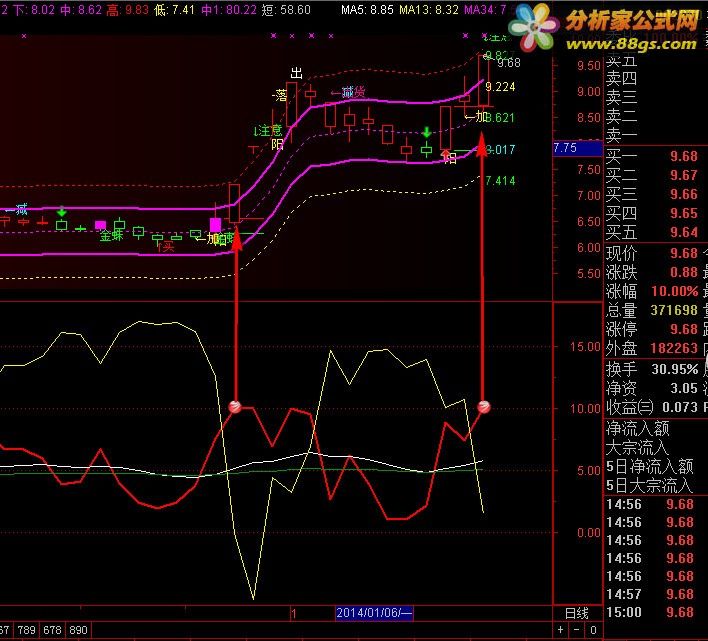
Task: Select the 大宗流入 row
Action: pyautogui.click(x=637, y=447)
